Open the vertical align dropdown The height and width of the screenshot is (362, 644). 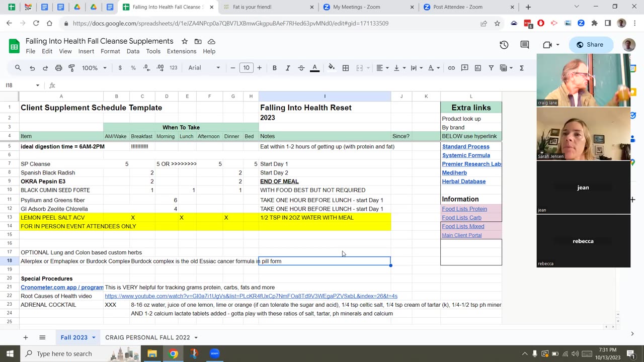(399, 68)
